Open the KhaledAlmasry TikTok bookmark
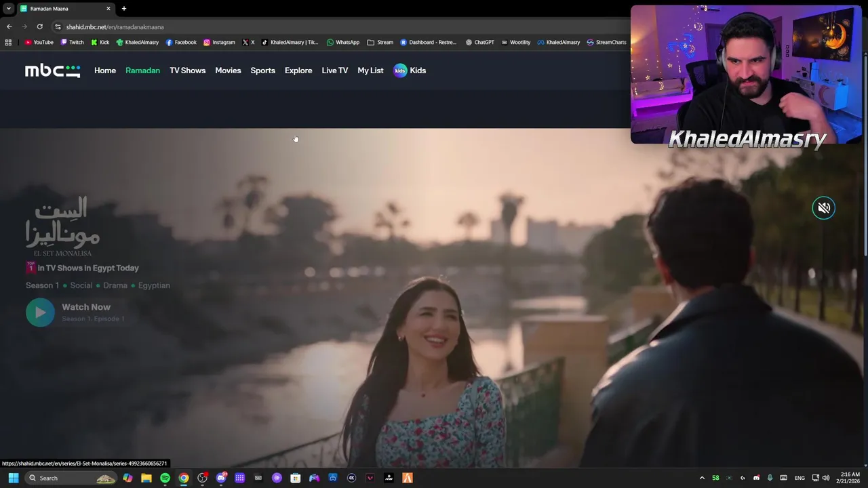The width and height of the screenshot is (868, 488). pos(290,42)
